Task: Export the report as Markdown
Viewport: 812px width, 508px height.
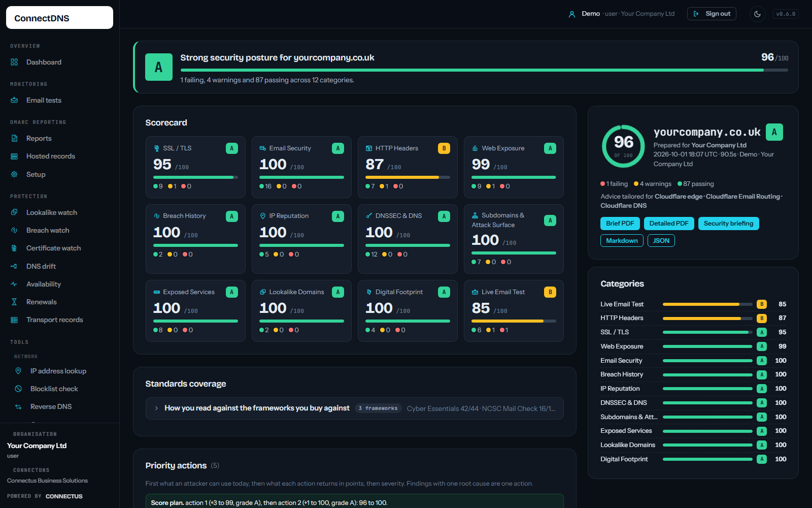Action: 622,241
